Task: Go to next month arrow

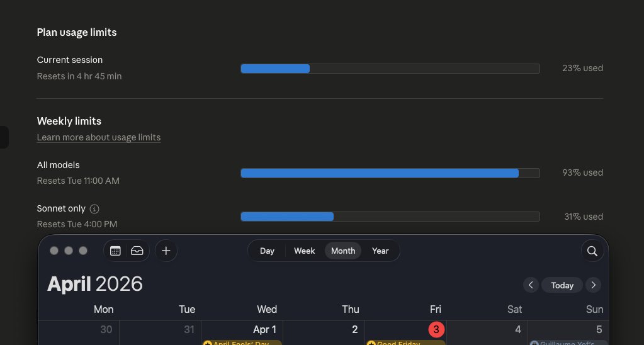Action: tap(593, 285)
